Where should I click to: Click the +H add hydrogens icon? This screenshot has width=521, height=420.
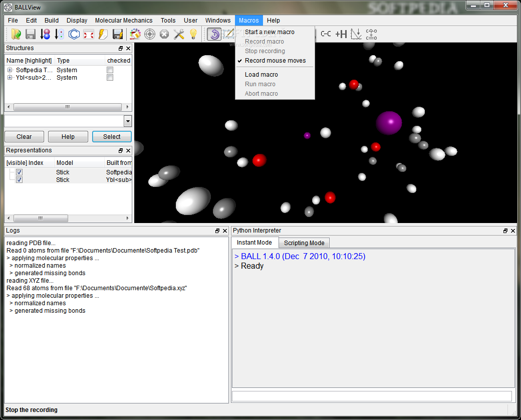click(x=341, y=34)
